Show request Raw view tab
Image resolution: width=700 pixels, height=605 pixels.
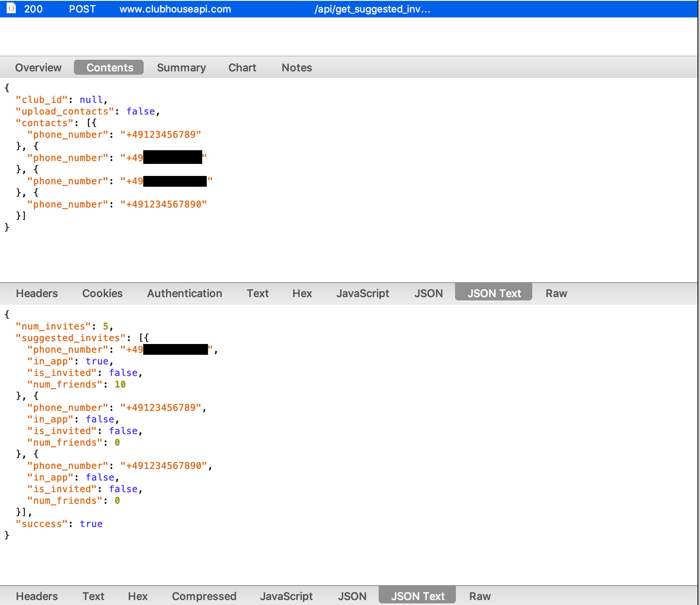[x=556, y=293]
